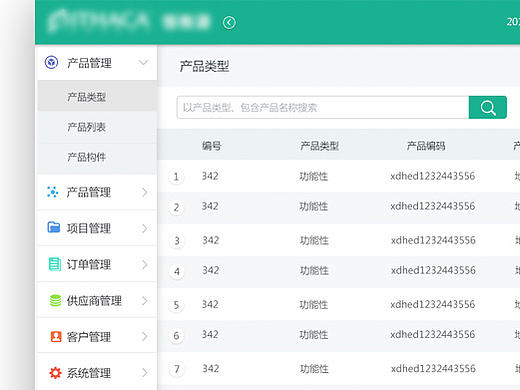Screen dimensions: 520x390
Task: Click row number badge 5
Action: (x=176, y=305)
